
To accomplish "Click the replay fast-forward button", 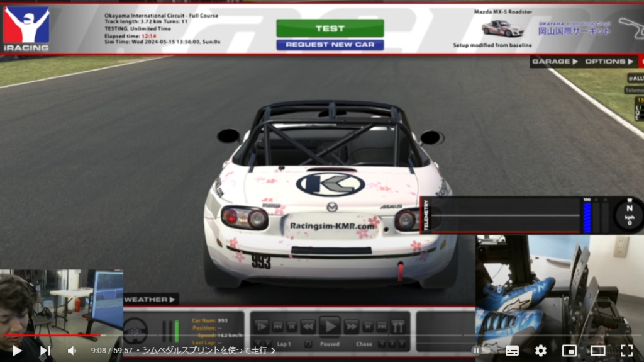I will (352, 326).
